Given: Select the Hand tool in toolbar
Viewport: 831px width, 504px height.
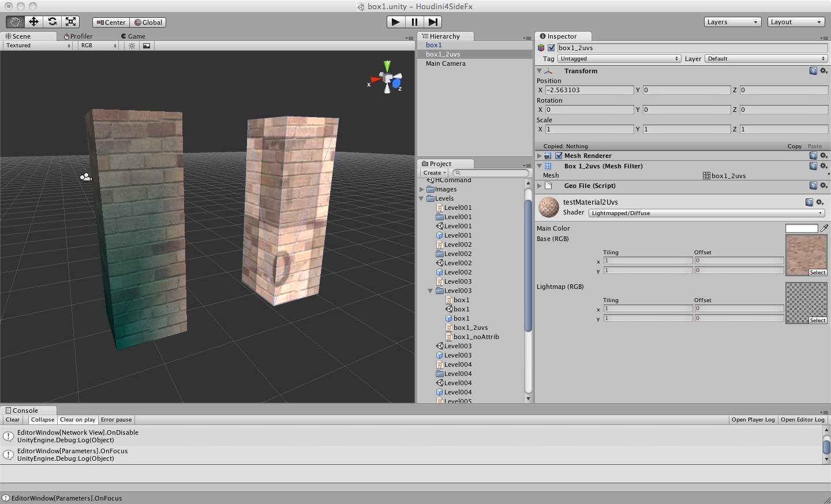Looking at the screenshot, I should click(x=15, y=22).
